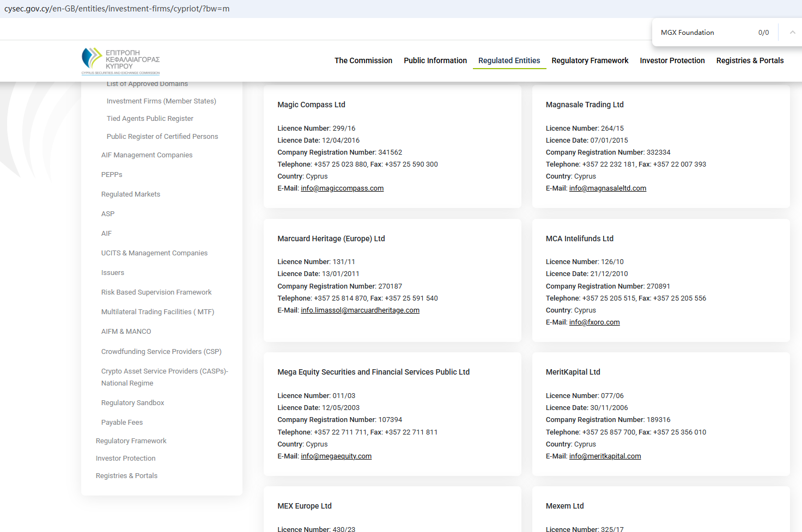Click the page URL in the address bar
Screen dimensions: 802x532
(x=117, y=9)
